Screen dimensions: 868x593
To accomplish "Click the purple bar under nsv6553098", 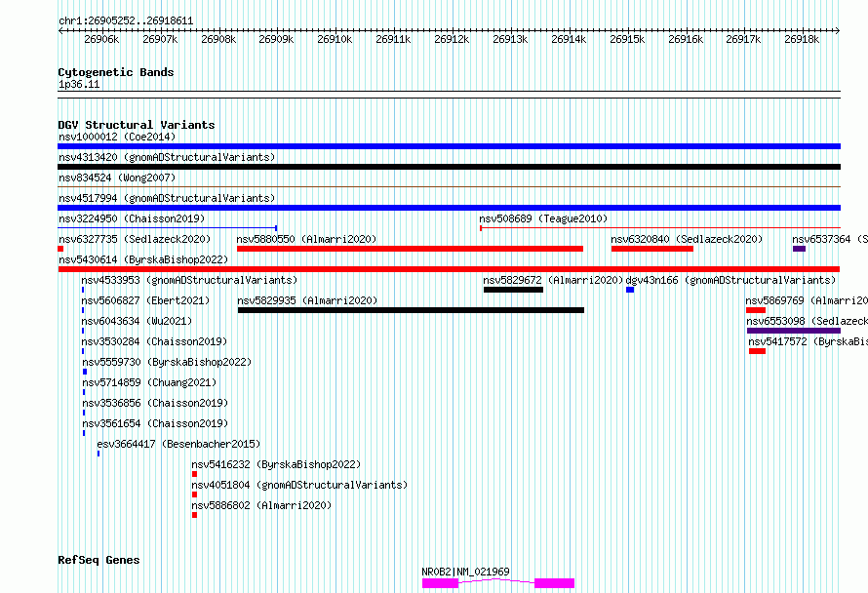I will [x=794, y=331].
